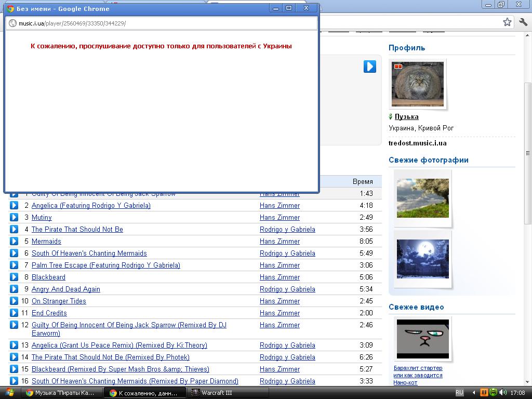Switch to Warcraft III taskbar item
Screen dimensions: 532x399
(x=228, y=393)
